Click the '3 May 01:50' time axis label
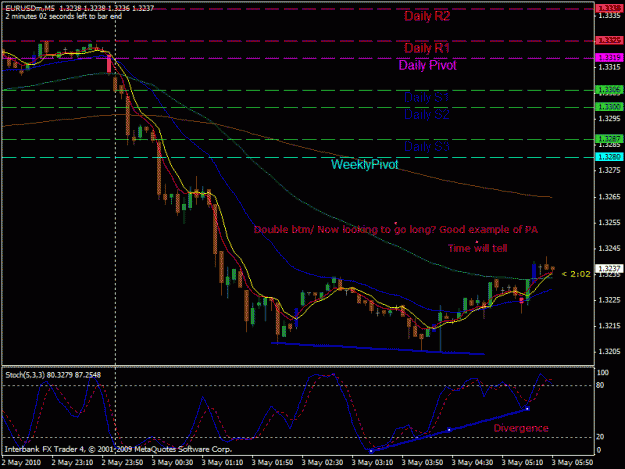625x469 pixels. (272, 463)
